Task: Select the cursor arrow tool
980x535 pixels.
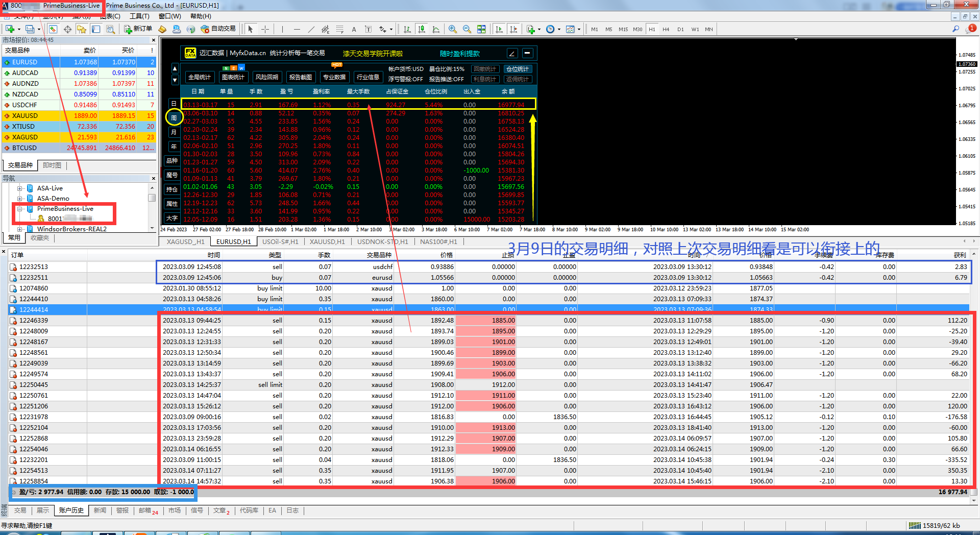Action: coord(251,29)
